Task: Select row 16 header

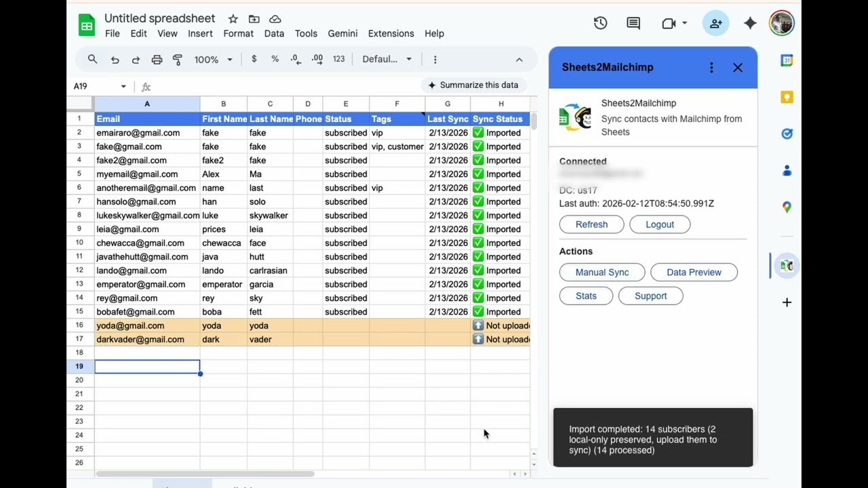Action: tap(80, 325)
